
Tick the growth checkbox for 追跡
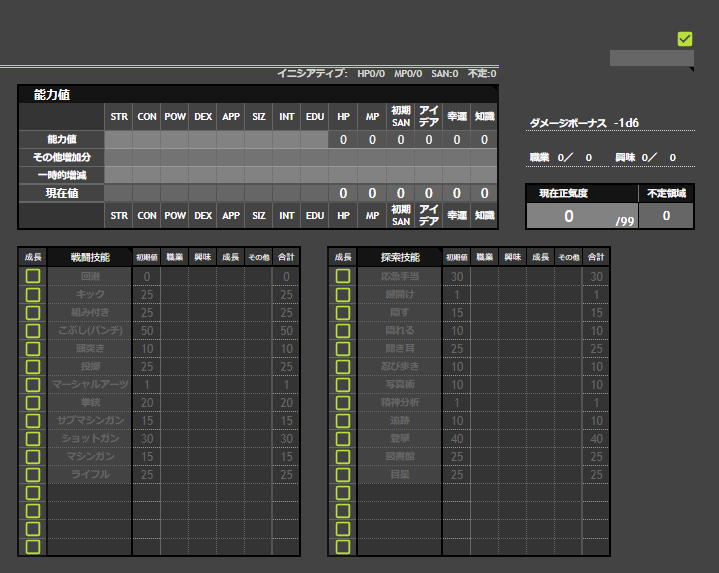pyautogui.click(x=343, y=420)
